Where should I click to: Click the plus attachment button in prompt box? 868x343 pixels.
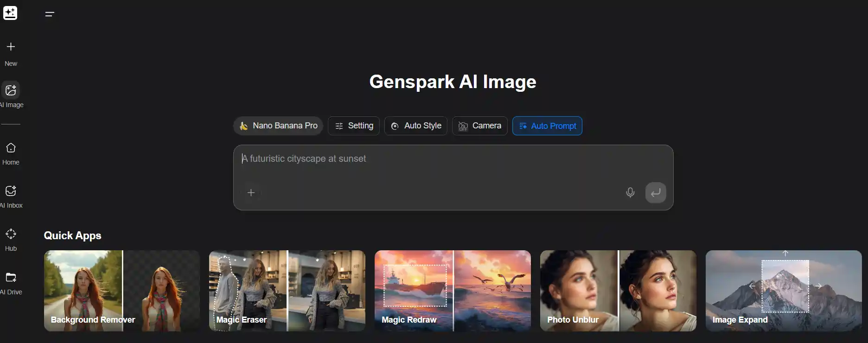point(251,192)
